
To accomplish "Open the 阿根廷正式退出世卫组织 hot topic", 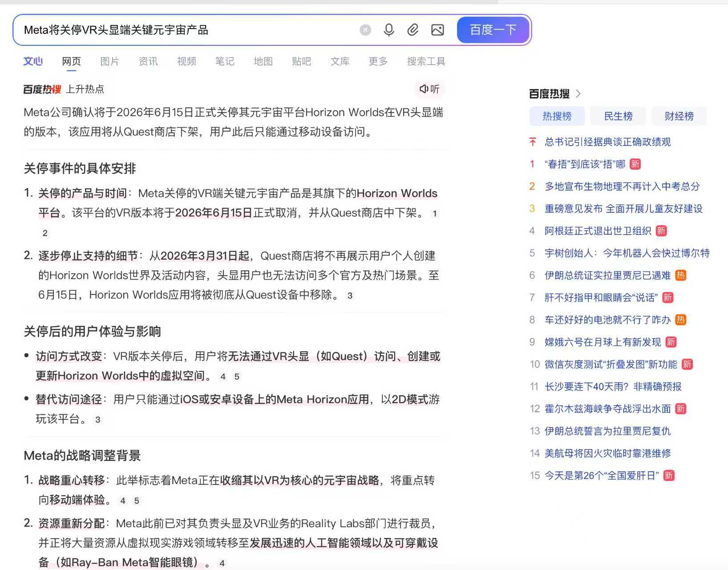I will coord(598,231).
